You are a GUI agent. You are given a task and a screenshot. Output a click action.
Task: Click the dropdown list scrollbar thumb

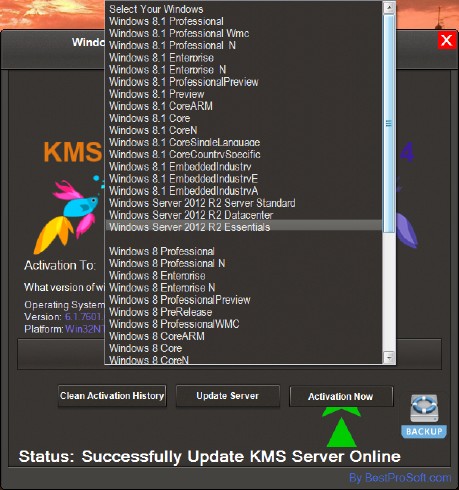coord(389,123)
